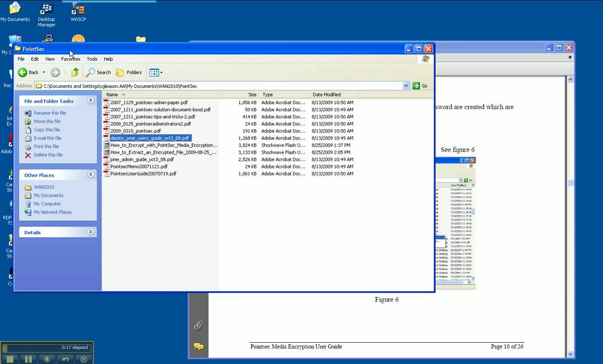Select 2008_0125_pointsecadminstrators2.pdf file
Image resolution: width=603 pixels, height=364 pixels.
pyautogui.click(x=151, y=124)
